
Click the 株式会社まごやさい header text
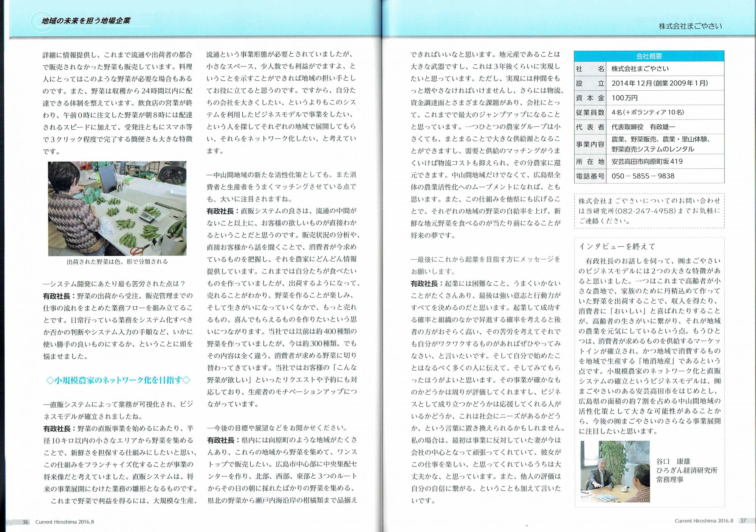coord(690,26)
